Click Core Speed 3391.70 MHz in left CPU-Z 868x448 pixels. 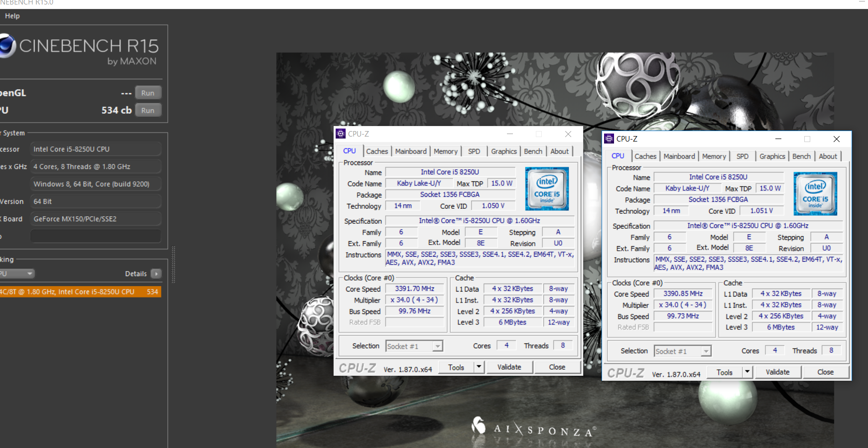click(415, 289)
